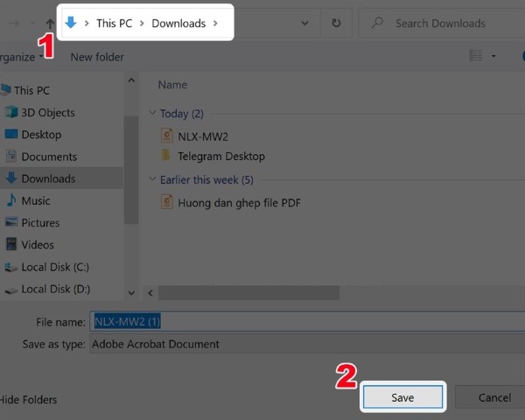This screenshot has width=525, height=420.
Task: Open the Save as type dropdown
Action: (306, 345)
